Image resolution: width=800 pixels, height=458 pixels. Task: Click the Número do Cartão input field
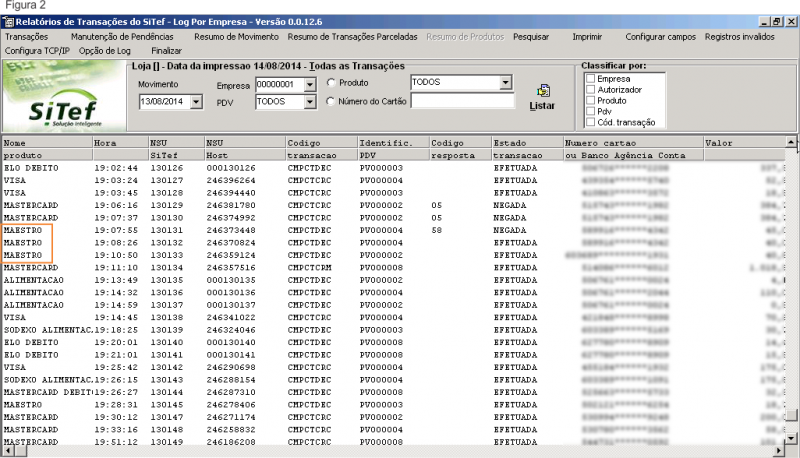click(x=463, y=101)
